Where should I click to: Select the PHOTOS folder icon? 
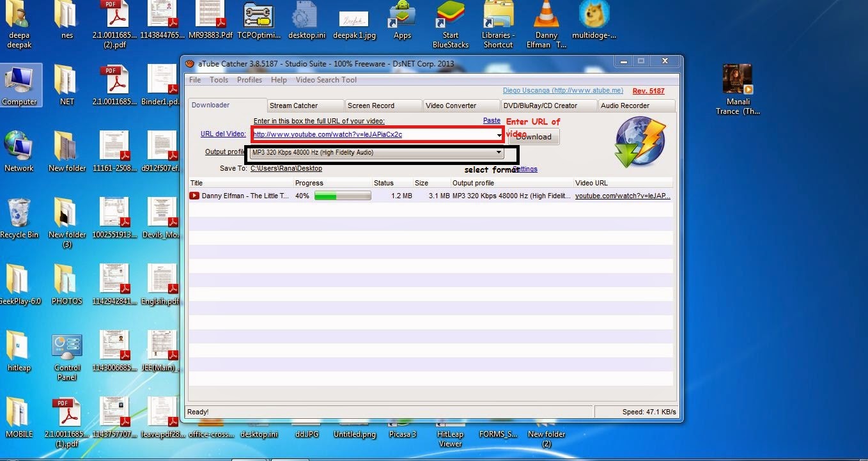[x=66, y=285]
